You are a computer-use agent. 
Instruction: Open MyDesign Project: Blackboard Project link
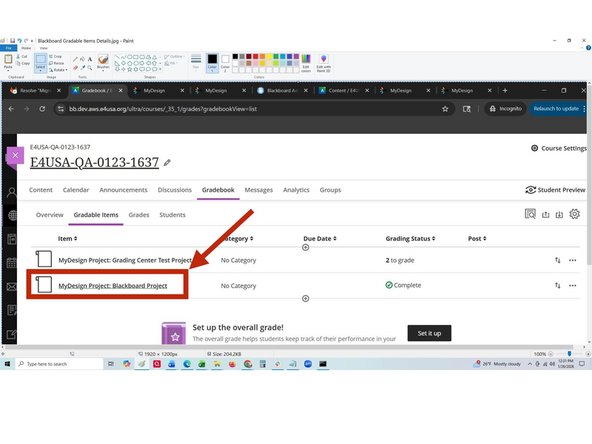click(x=113, y=286)
